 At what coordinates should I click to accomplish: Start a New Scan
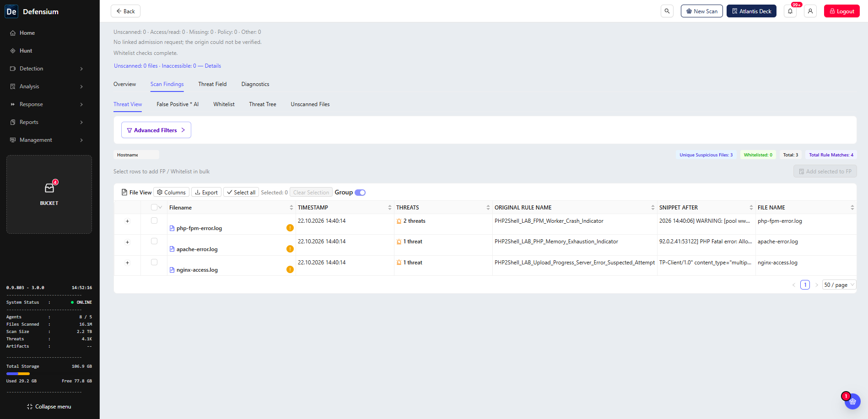point(701,11)
